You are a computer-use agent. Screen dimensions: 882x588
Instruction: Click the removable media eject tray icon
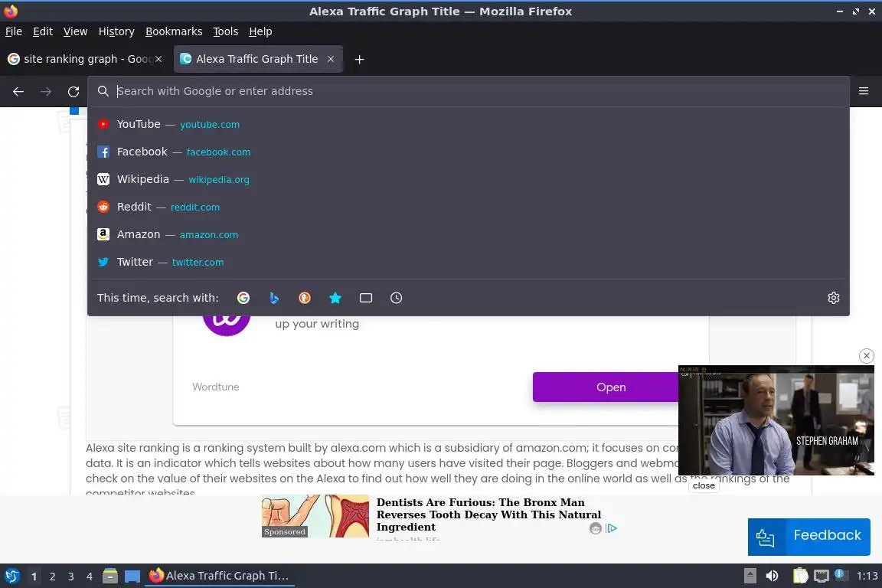[750, 576]
